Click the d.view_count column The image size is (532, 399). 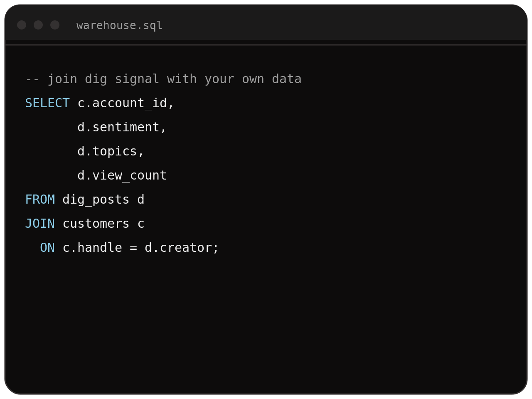tap(122, 175)
